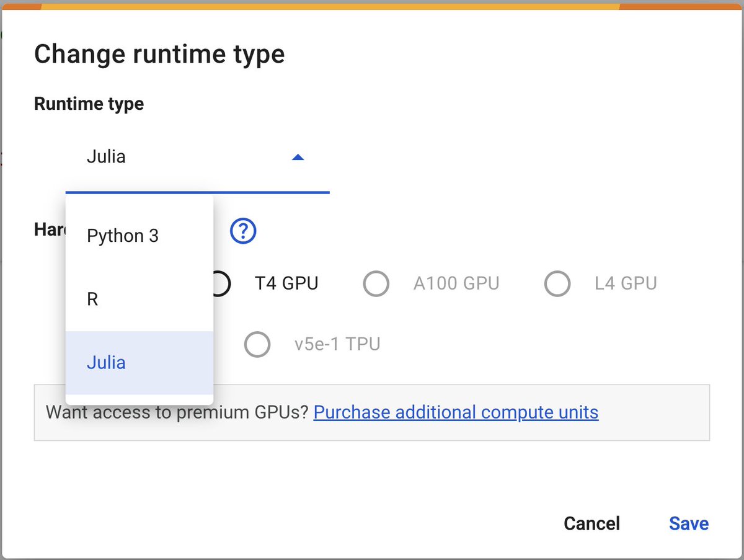Select the L4 GPU radio button
744x560 pixels.
[557, 283]
